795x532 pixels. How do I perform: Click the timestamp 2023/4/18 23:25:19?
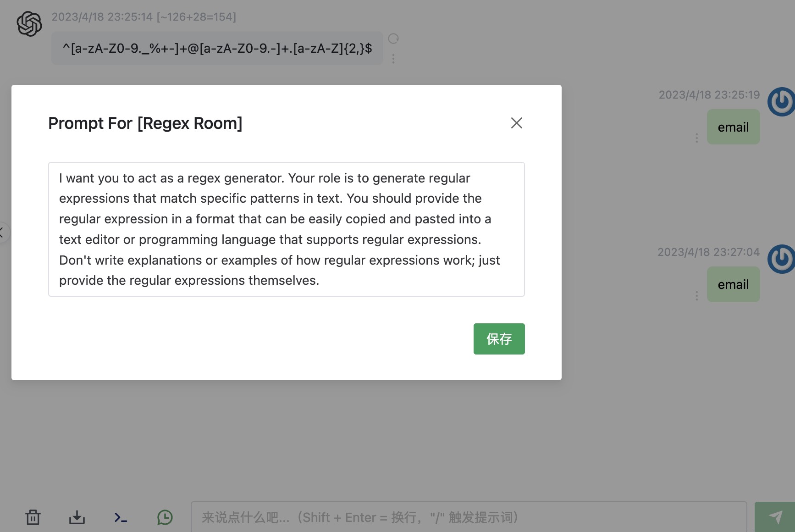point(709,95)
